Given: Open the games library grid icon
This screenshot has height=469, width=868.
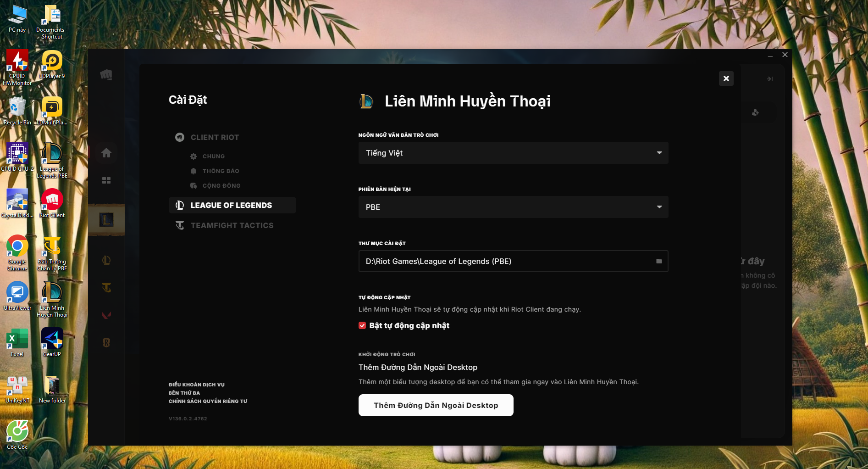Looking at the screenshot, I should [106, 180].
